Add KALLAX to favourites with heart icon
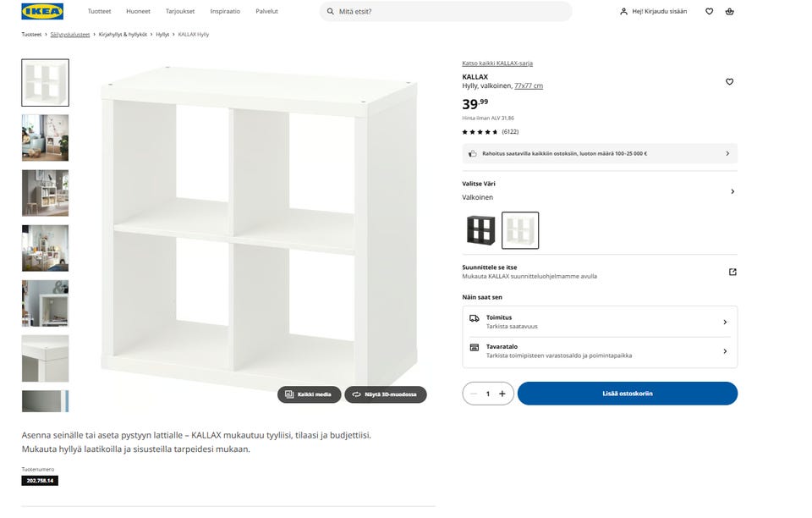Screen dimensions: 812x518 click(x=729, y=81)
